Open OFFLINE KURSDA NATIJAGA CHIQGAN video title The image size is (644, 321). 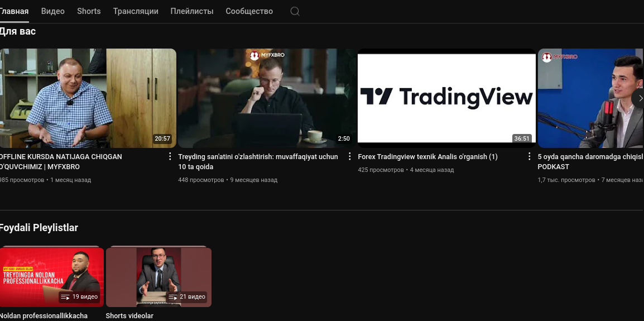click(61, 161)
